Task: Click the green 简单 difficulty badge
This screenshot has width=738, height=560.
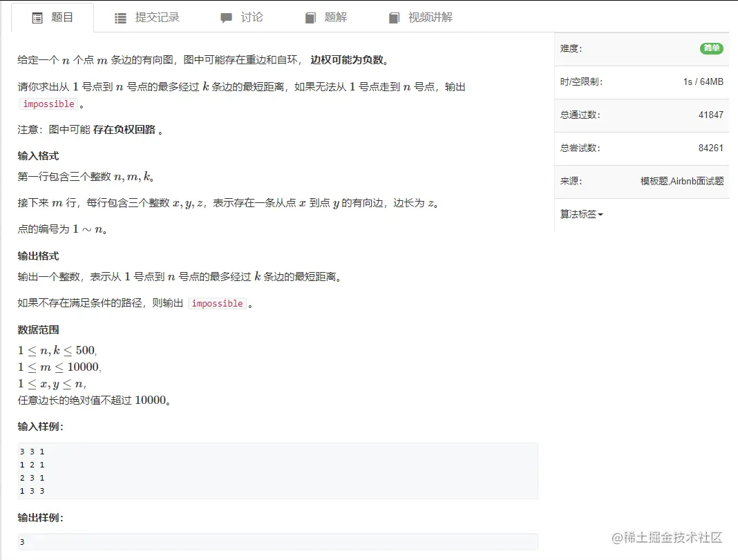Action: pos(712,49)
